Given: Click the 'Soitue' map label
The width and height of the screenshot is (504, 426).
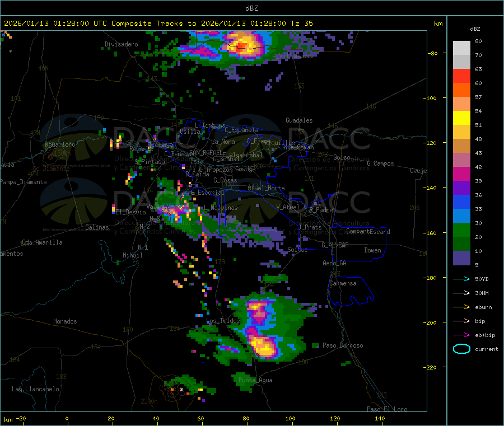Looking at the screenshot, I should (x=297, y=250).
